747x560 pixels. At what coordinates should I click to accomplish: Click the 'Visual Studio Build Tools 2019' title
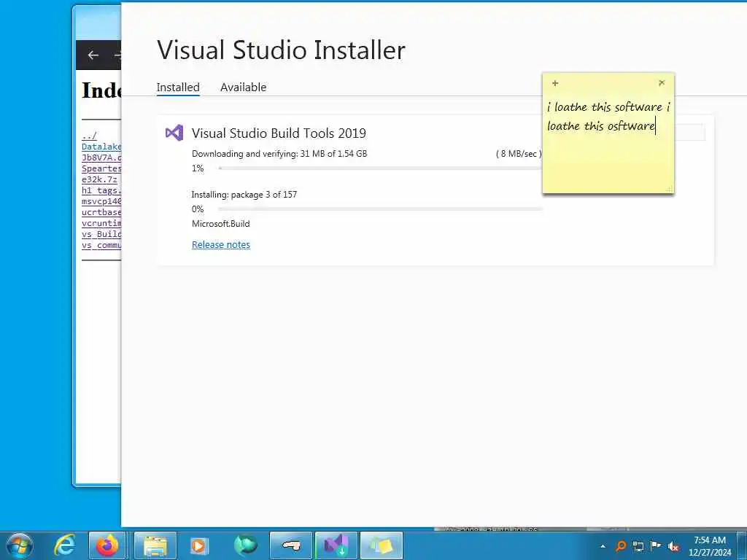279,133
